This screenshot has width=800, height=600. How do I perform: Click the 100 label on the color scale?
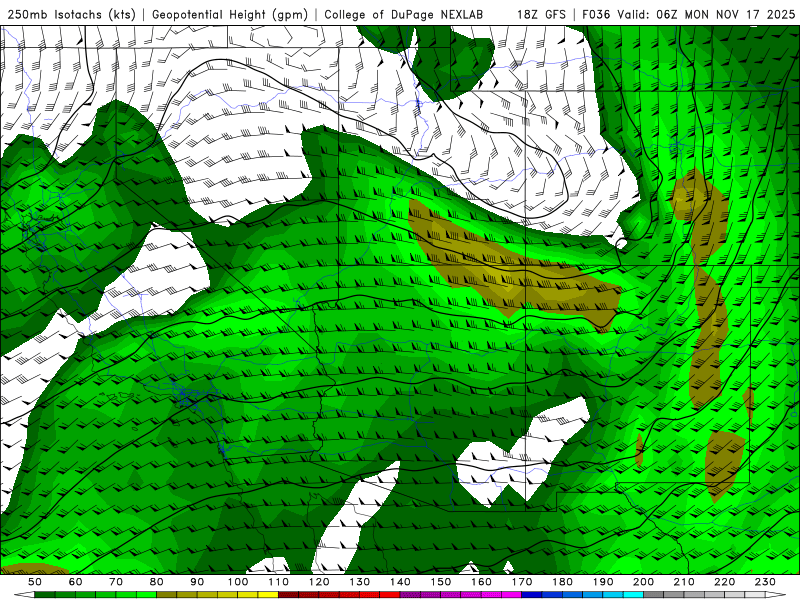coord(238,582)
